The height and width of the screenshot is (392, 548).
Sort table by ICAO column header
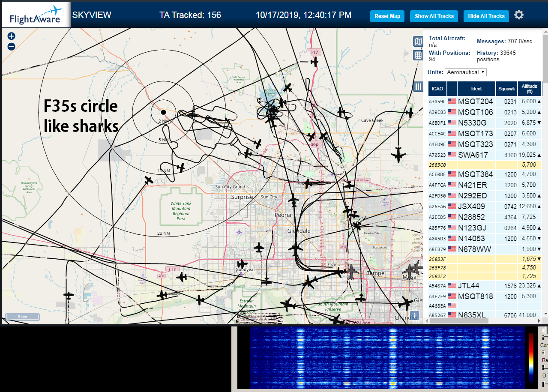tap(437, 89)
